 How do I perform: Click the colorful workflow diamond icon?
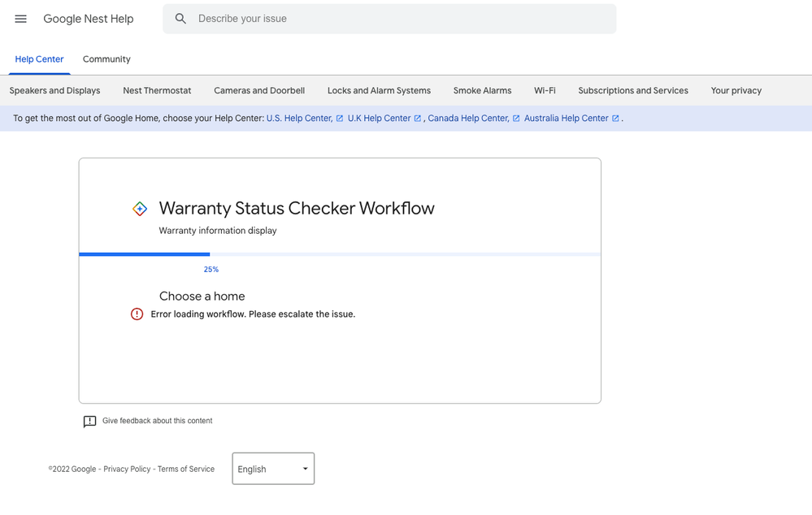tap(140, 209)
